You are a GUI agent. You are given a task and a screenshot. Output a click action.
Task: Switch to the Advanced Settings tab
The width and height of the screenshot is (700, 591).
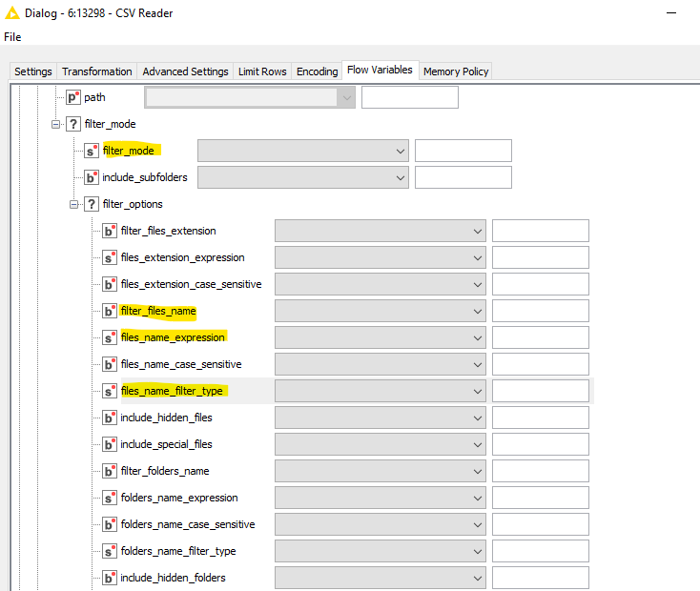185,71
